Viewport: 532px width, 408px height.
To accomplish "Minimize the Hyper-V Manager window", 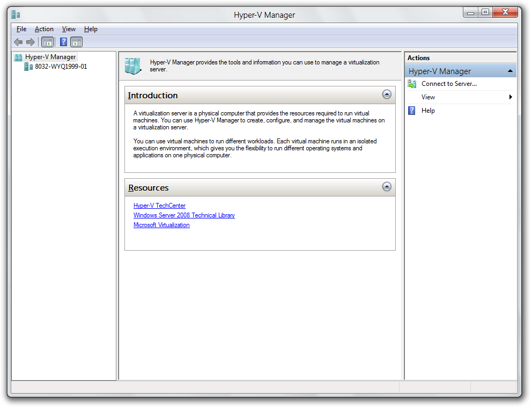I will click(470, 12).
